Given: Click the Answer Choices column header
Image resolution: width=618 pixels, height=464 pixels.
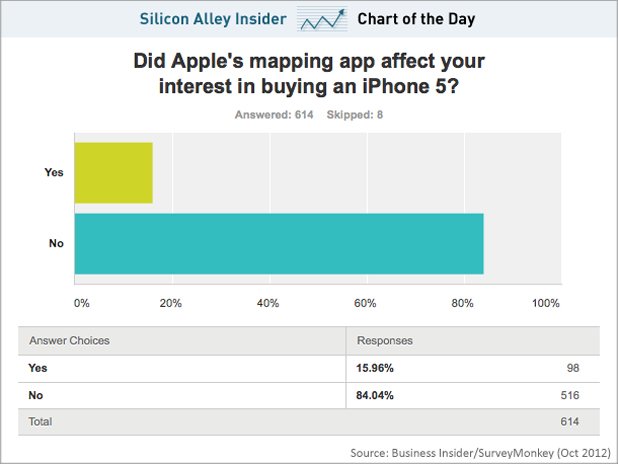Looking at the screenshot, I should [x=69, y=341].
